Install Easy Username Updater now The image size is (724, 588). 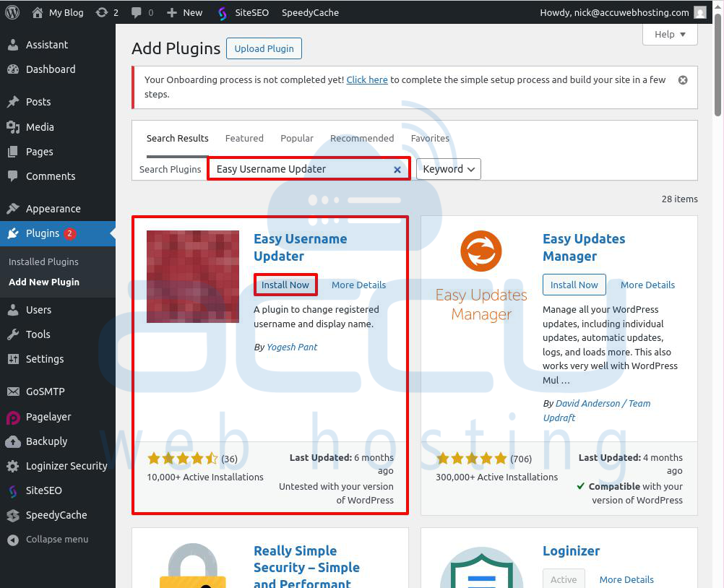click(285, 285)
